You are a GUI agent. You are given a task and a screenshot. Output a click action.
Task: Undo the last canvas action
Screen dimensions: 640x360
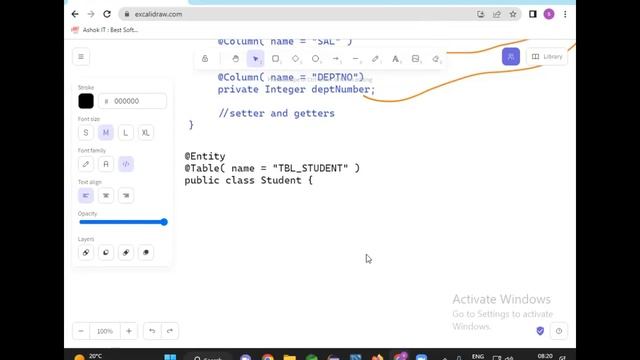tap(152, 331)
